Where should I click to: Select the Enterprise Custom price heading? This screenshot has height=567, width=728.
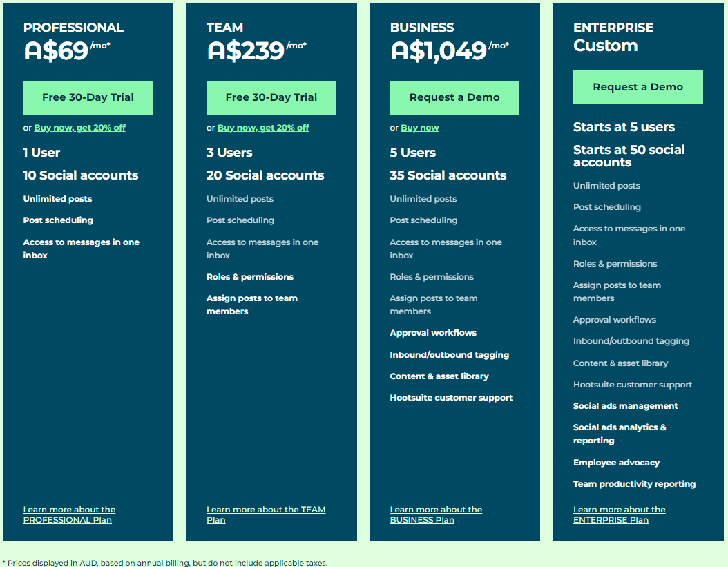pos(606,46)
